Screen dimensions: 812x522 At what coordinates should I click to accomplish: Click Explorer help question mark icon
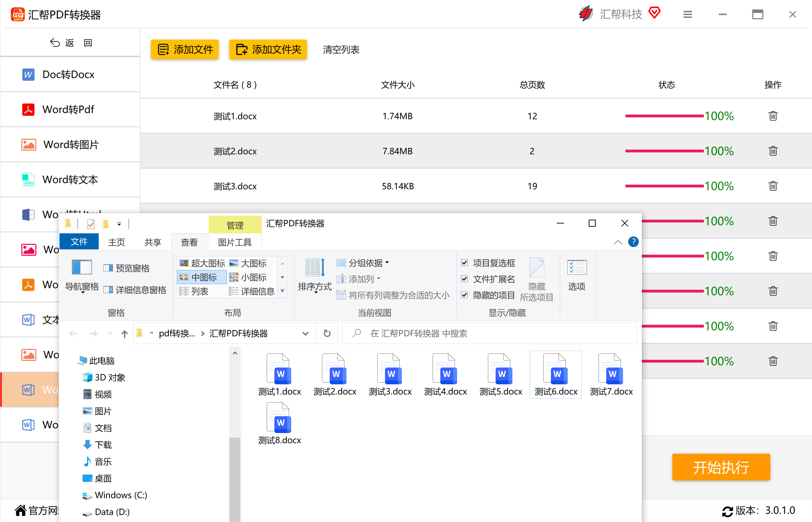633,242
